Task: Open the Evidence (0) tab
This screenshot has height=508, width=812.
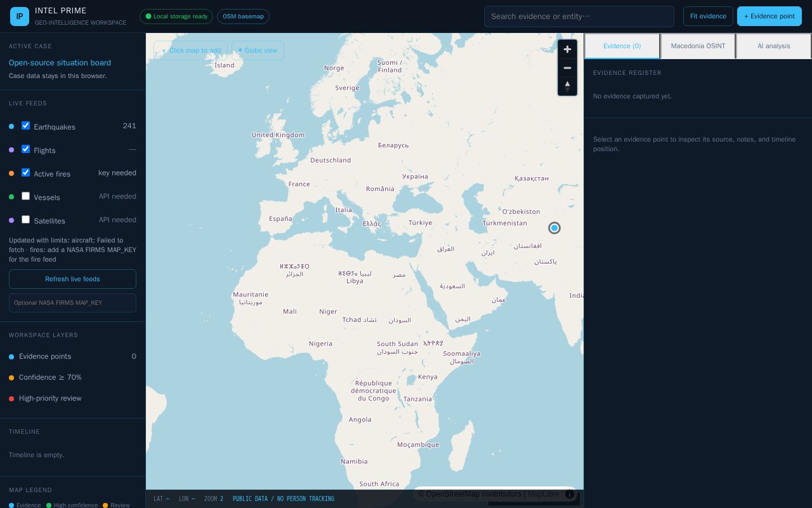Action: click(x=622, y=46)
